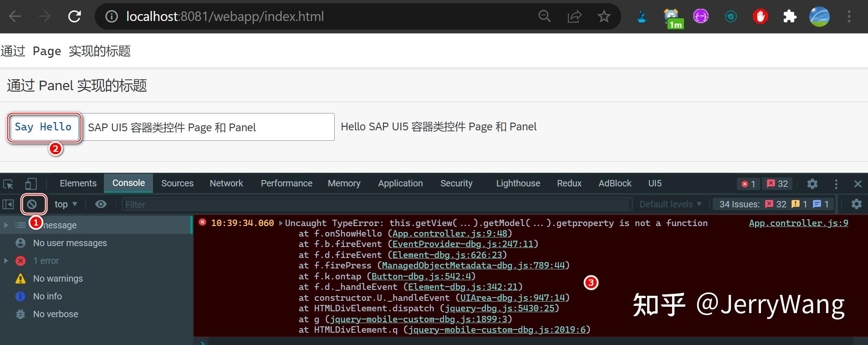The width and height of the screenshot is (868, 345).
Task: Click the teal circular extension icon
Action: point(730,17)
